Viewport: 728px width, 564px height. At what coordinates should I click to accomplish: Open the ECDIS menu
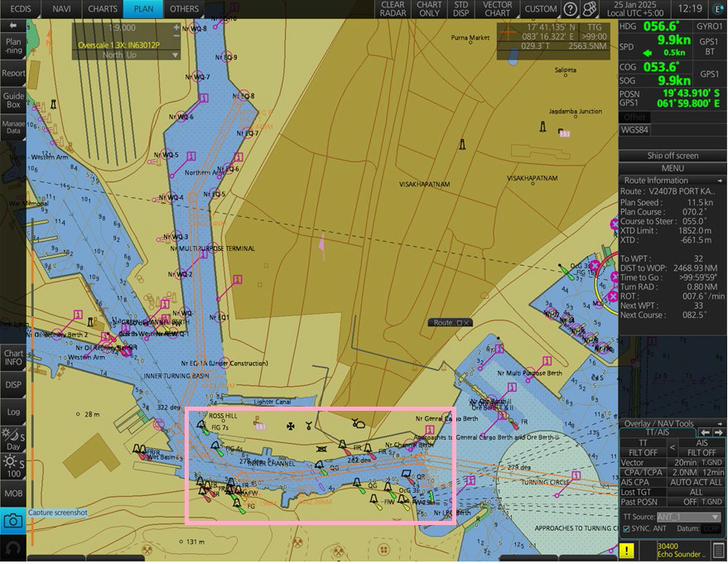pos(20,9)
